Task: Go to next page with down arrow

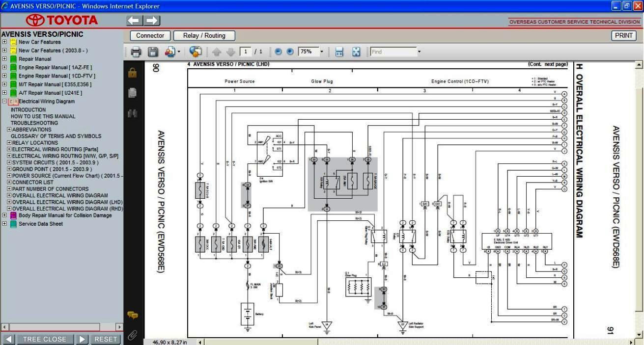Action: coord(230,52)
